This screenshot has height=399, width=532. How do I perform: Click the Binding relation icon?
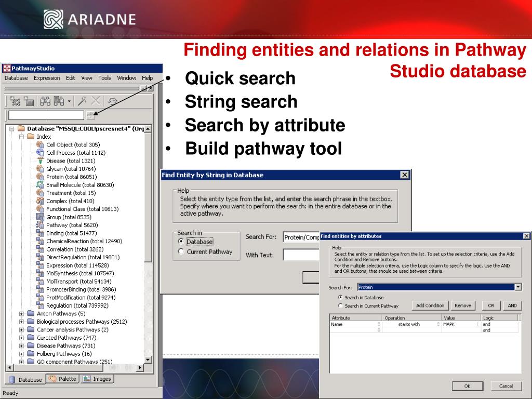[x=40, y=233]
